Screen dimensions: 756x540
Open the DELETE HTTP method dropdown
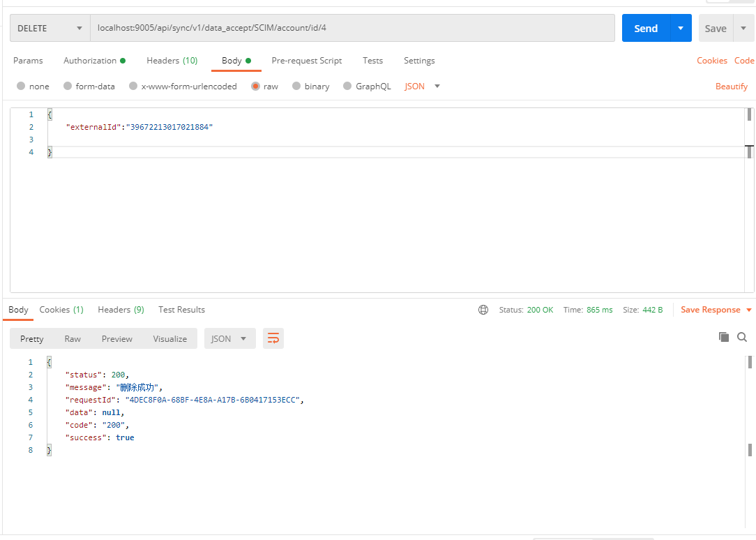(x=50, y=29)
